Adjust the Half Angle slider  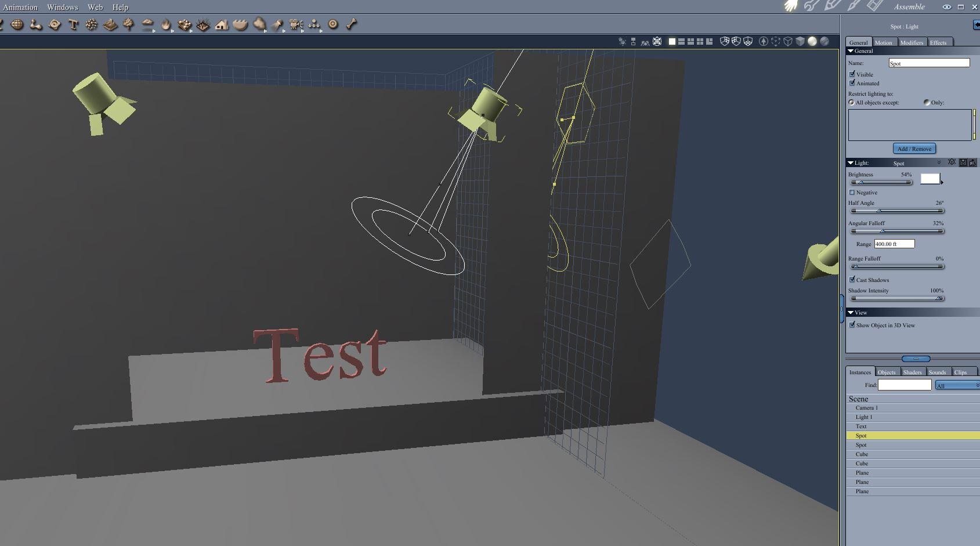click(x=896, y=211)
